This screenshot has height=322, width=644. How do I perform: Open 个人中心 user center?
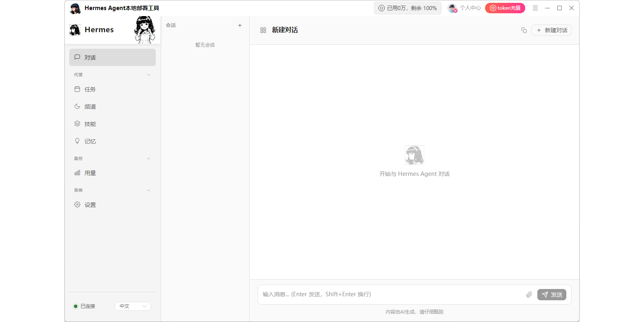470,8
